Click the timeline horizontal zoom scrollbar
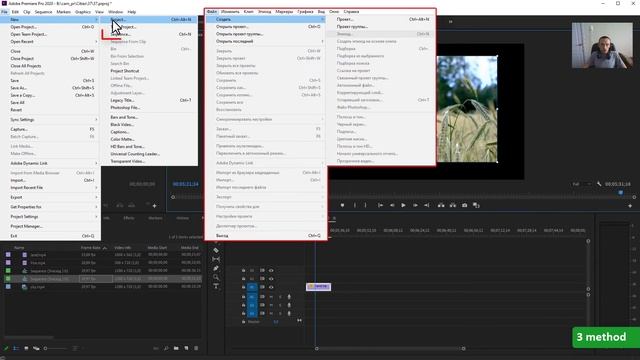Screen dimensions: 640x360 [390, 349]
